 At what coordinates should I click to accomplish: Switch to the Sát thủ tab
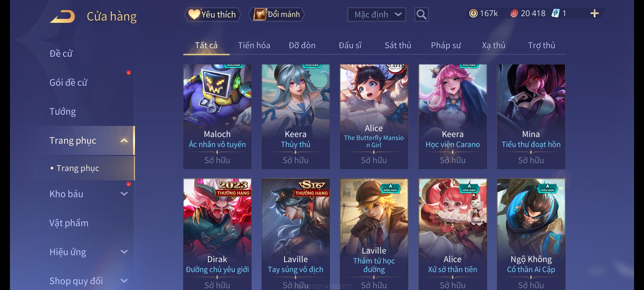(398, 45)
